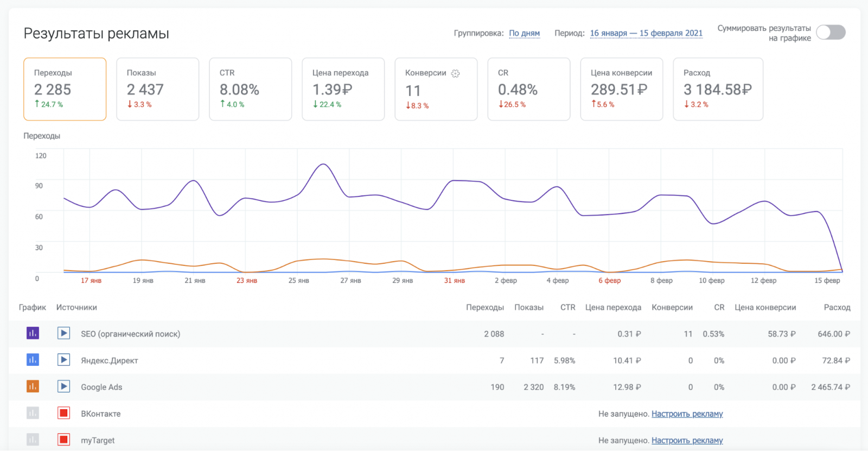Click Настроить рекламу link for ВКонтакте
The height and width of the screenshot is (451, 868).
tap(687, 414)
